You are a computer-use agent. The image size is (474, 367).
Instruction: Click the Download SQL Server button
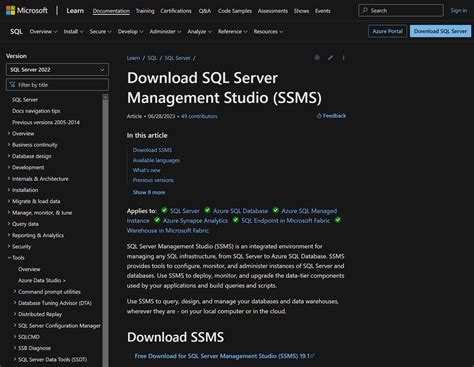[440, 31]
